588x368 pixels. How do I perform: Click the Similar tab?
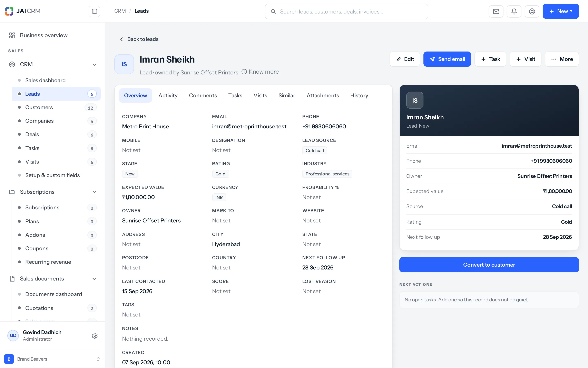point(287,95)
